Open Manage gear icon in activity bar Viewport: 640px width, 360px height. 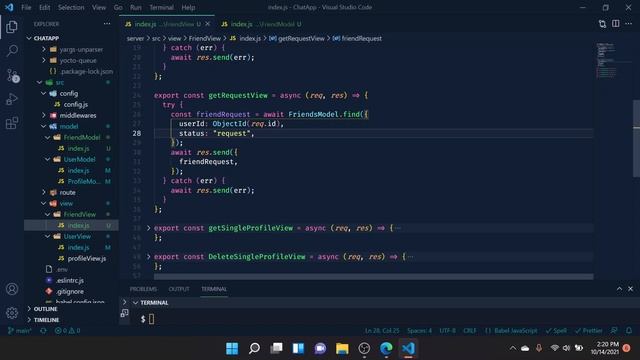point(12,313)
